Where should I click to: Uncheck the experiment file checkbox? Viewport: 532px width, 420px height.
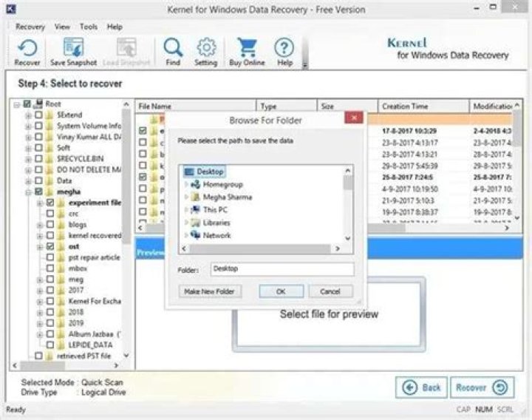pos(50,203)
